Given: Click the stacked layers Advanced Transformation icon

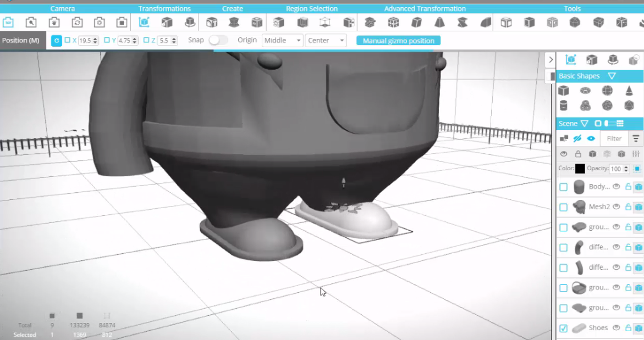Looking at the screenshot, I should pos(370,22).
